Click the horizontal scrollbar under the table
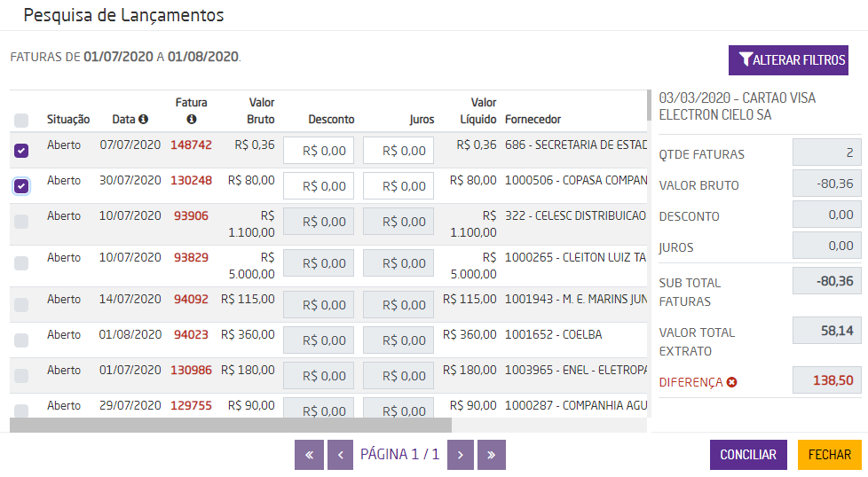 click(x=231, y=425)
